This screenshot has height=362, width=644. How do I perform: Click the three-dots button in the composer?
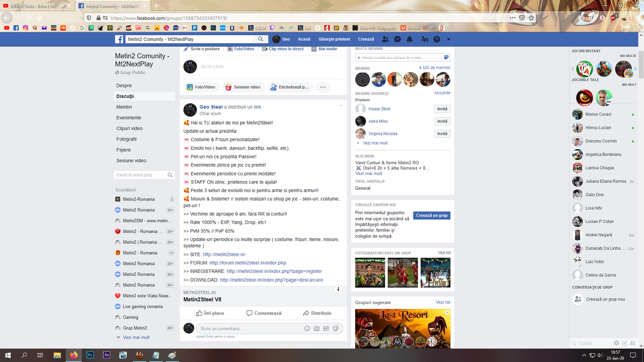tap(323, 87)
